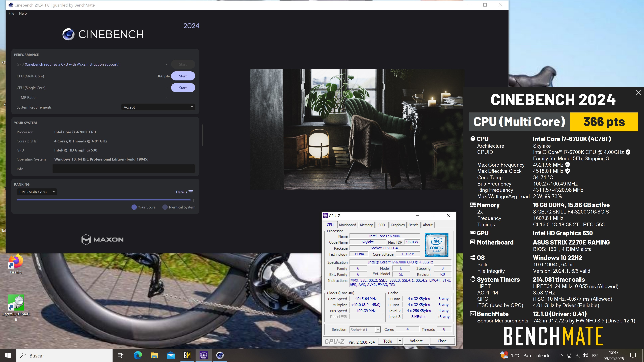Open the CPU (Multi Core) ranking dropdown

(x=37, y=192)
